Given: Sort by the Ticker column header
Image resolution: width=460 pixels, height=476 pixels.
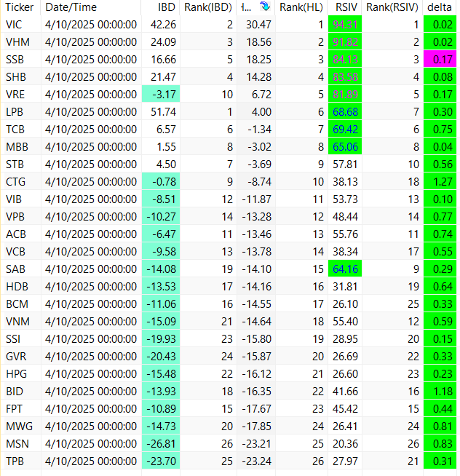Looking at the screenshot, I should [20, 7].
